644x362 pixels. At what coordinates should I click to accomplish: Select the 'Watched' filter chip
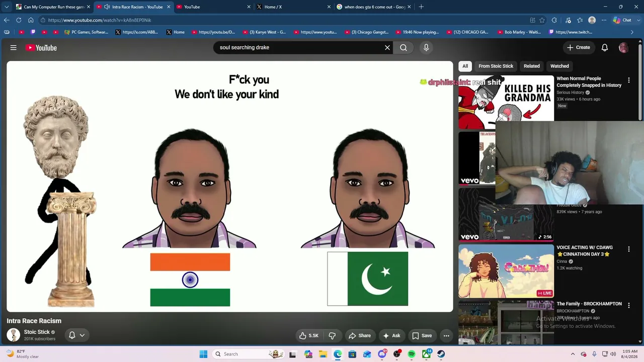559,66
